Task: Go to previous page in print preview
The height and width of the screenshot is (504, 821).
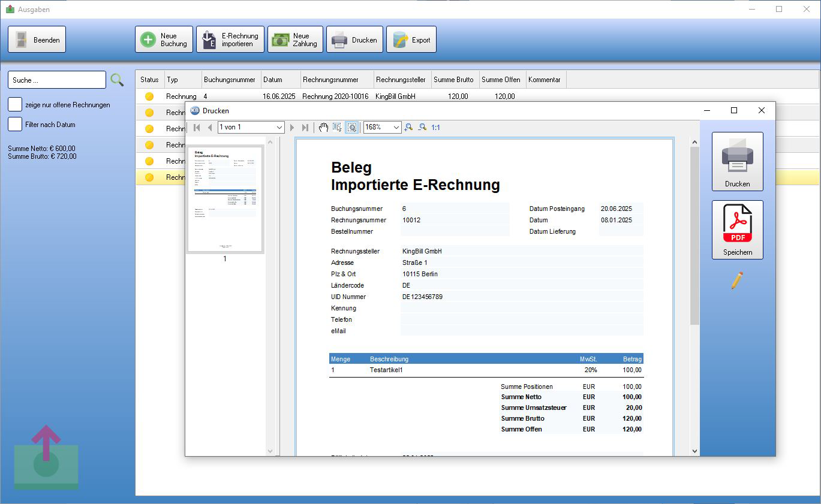Action: pyautogui.click(x=210, y=128)
